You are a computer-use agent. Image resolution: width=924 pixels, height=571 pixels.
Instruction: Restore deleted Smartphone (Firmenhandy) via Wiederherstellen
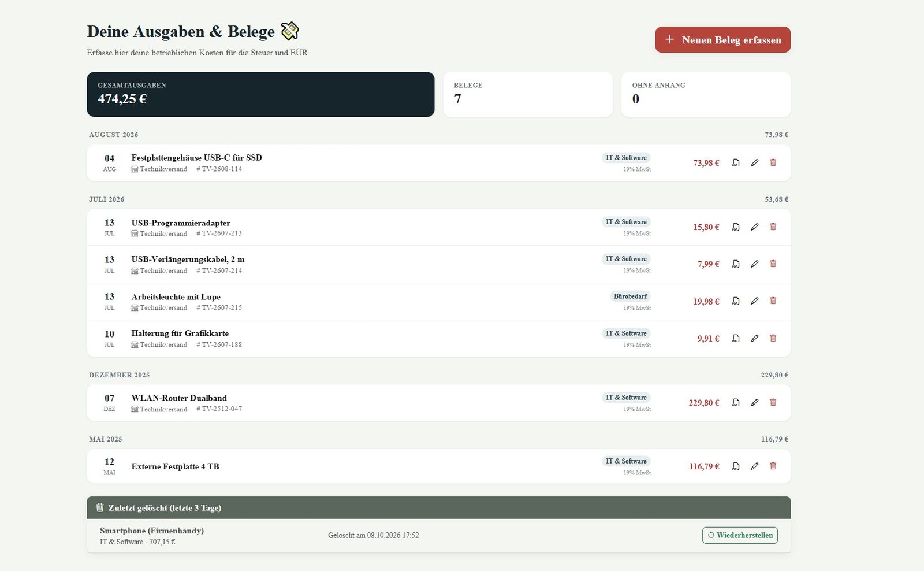pyautogui.click(x=740, y=535)
